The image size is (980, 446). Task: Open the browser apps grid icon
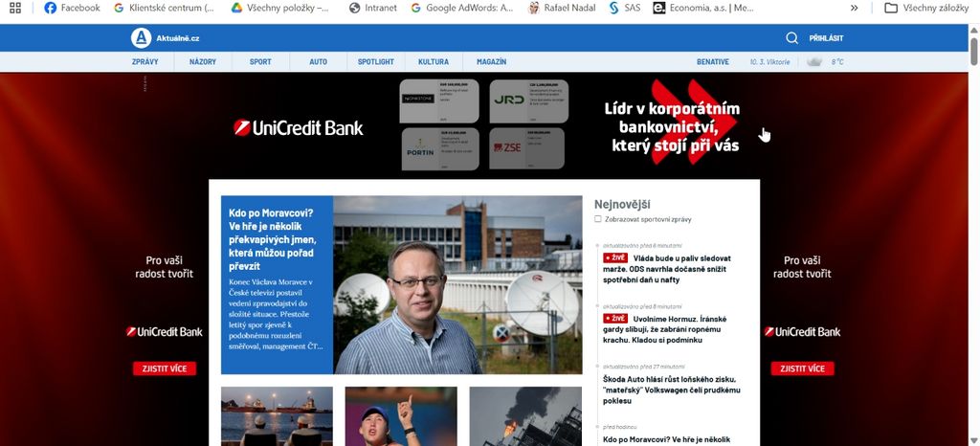(x=15, y=8)
